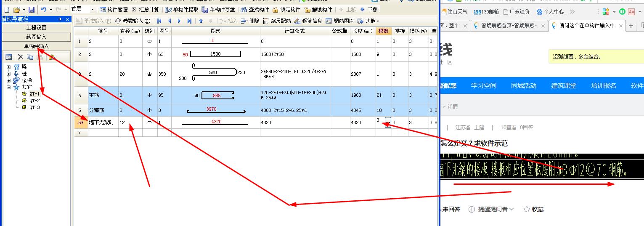Switch to 工程设置 module
Screen dimensions: 644x226
pos(37,28)
